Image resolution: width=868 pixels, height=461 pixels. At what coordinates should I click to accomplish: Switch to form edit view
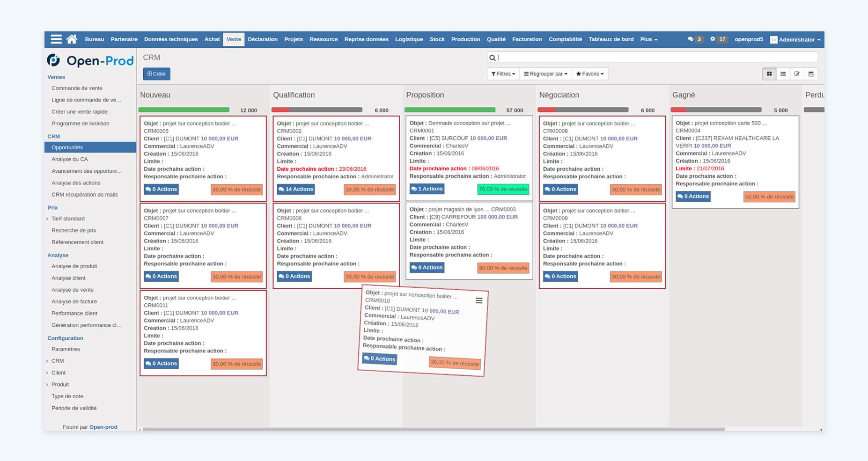click(797, 74)
